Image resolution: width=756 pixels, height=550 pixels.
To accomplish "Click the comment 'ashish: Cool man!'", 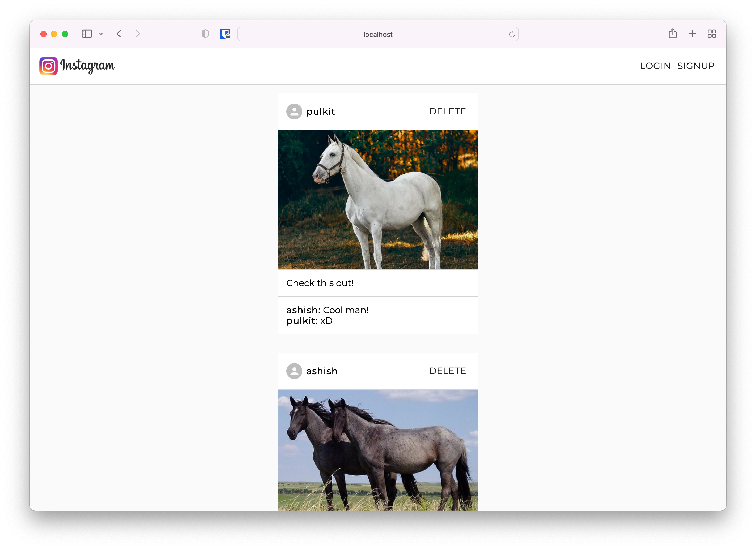I will (x=327, y=310).
